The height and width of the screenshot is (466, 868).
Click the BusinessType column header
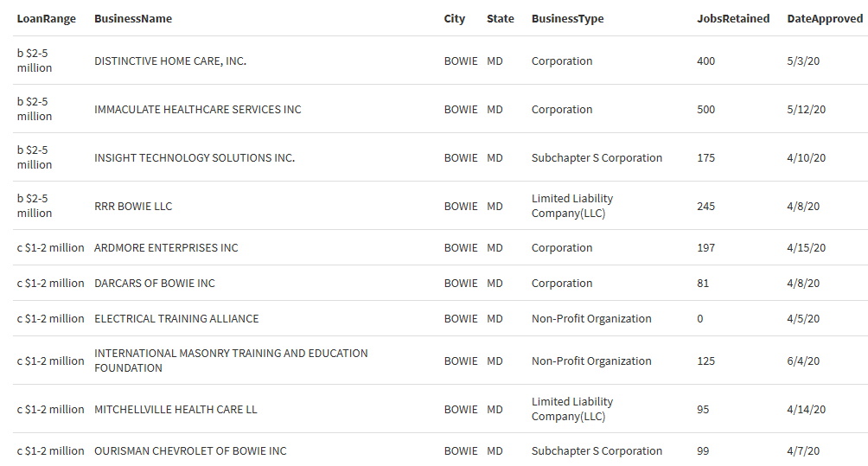pos(568,19)
